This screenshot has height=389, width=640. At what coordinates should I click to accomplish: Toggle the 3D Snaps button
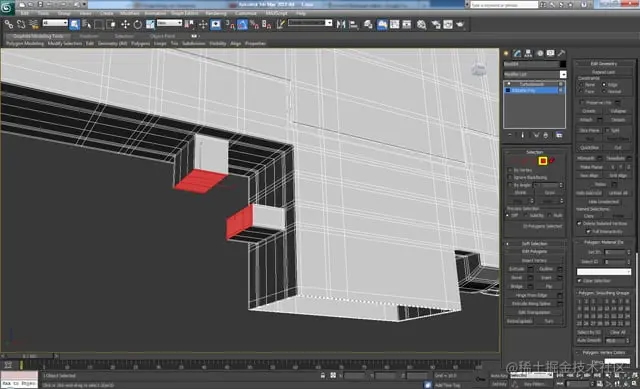point(230,24)
